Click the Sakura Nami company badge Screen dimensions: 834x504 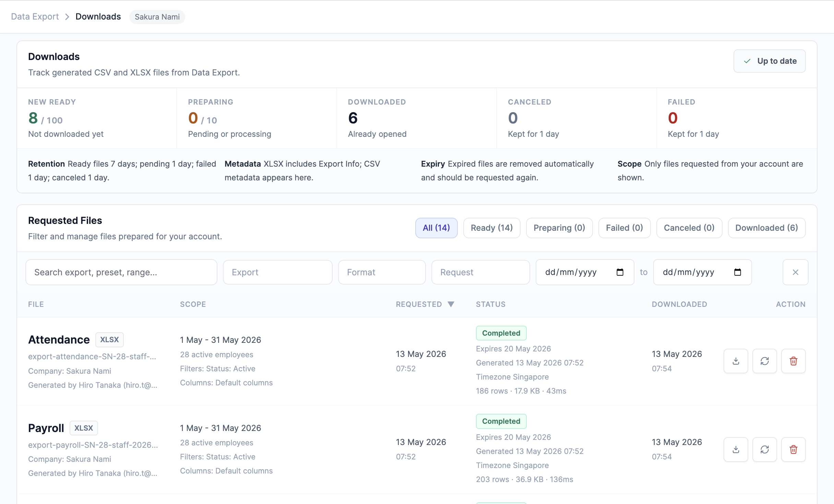157,17
